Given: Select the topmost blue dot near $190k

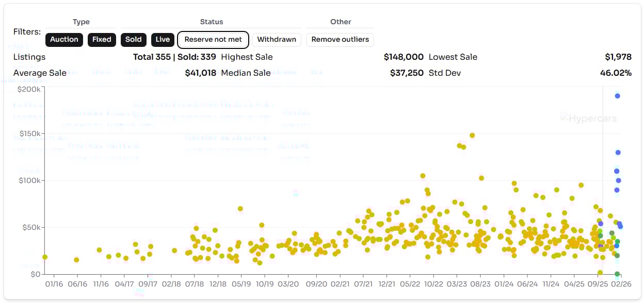Looking at the screenshot, I should (617, 96).
